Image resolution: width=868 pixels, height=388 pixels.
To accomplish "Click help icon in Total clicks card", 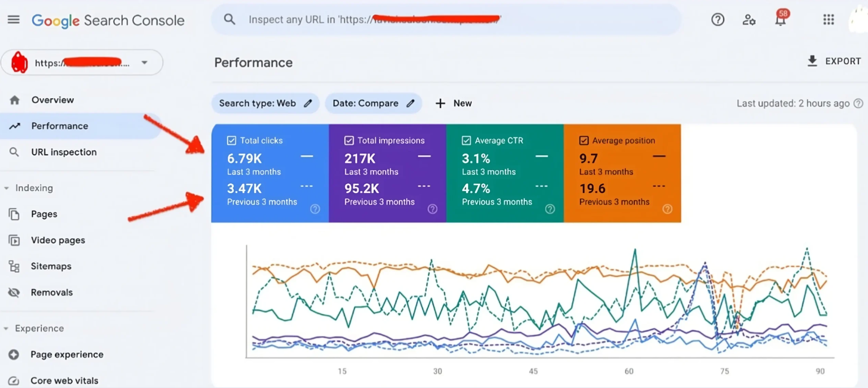I will pyautogui.click(x=315, y=209).
